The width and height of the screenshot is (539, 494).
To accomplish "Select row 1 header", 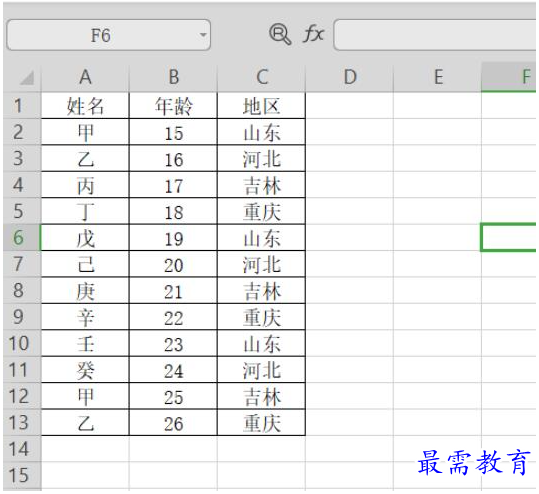I will tap(22, 106).
